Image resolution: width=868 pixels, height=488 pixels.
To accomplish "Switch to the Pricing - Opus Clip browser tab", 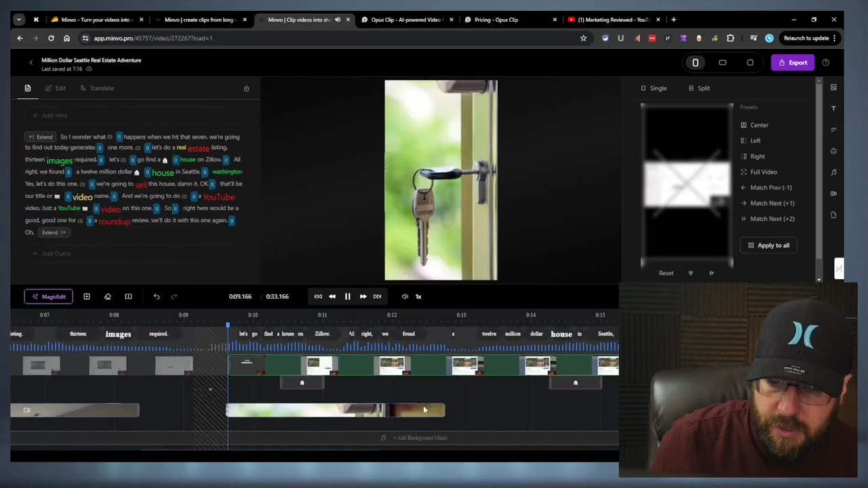I will coord(509,20).
